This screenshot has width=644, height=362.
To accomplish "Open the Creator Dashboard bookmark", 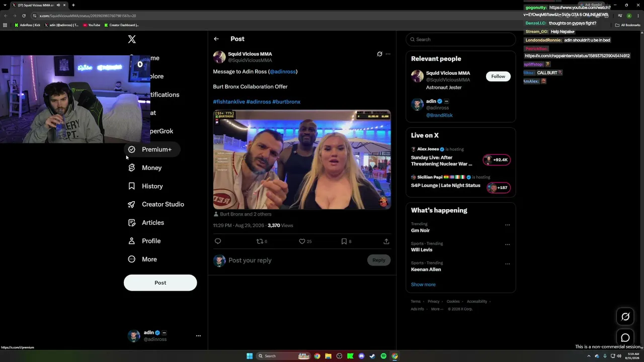I will click(122, 25).
